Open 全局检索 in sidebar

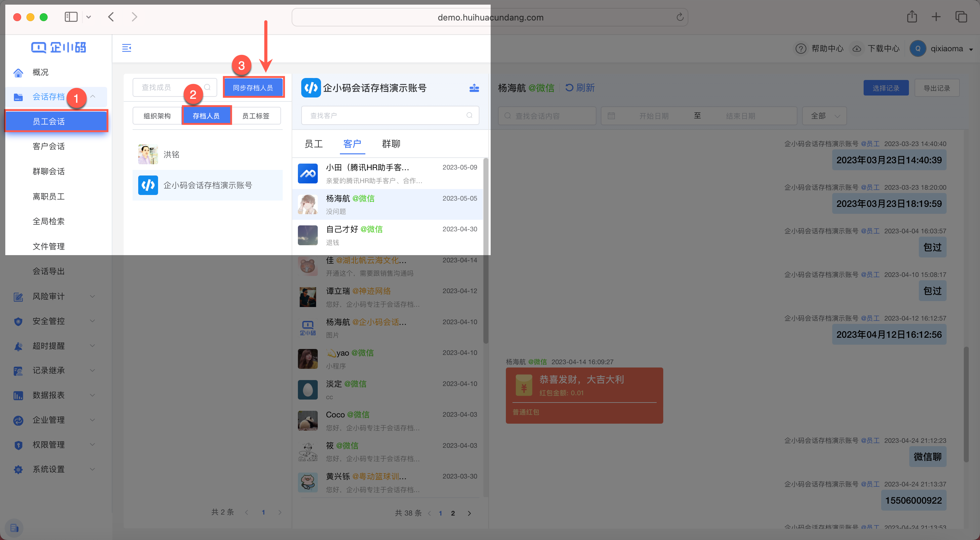(x=49, y=221)
